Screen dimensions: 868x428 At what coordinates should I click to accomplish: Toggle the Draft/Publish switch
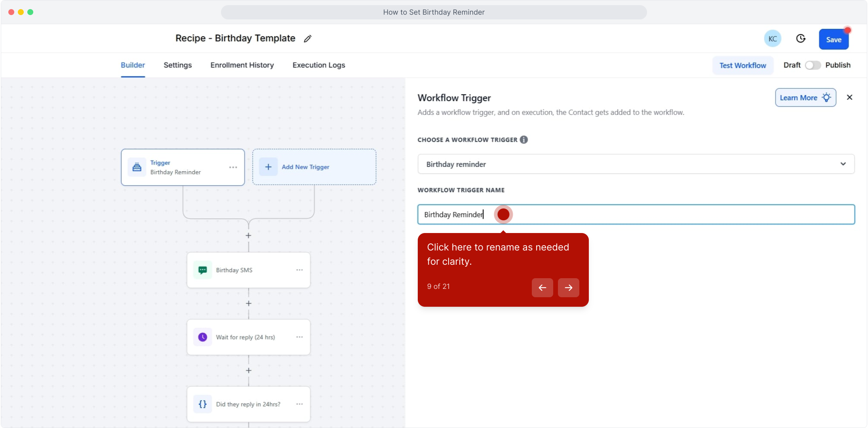(x=813, y=65)
